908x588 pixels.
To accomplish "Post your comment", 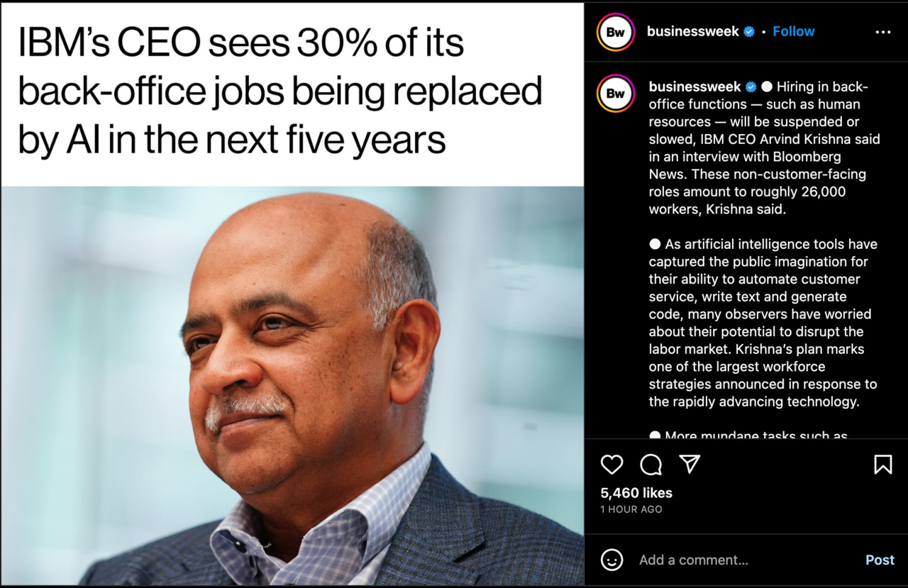I will pos(880,560).
